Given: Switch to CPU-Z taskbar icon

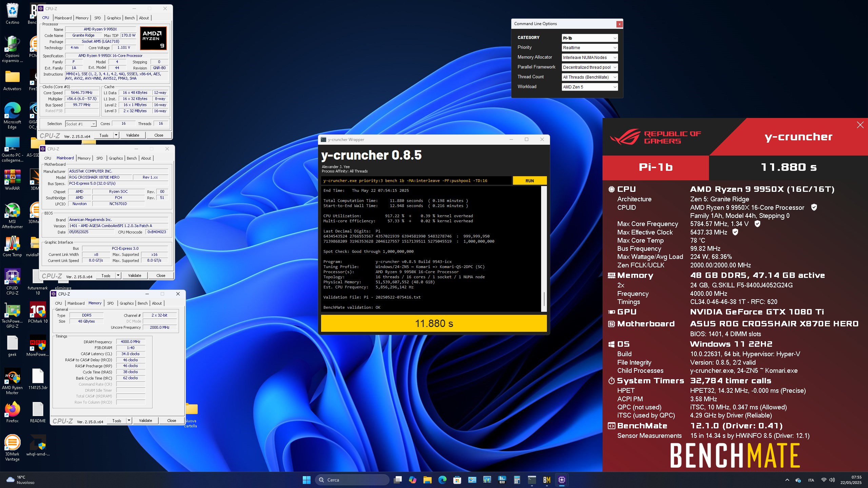Looking at the screenshot, I should tap(561, 480).
